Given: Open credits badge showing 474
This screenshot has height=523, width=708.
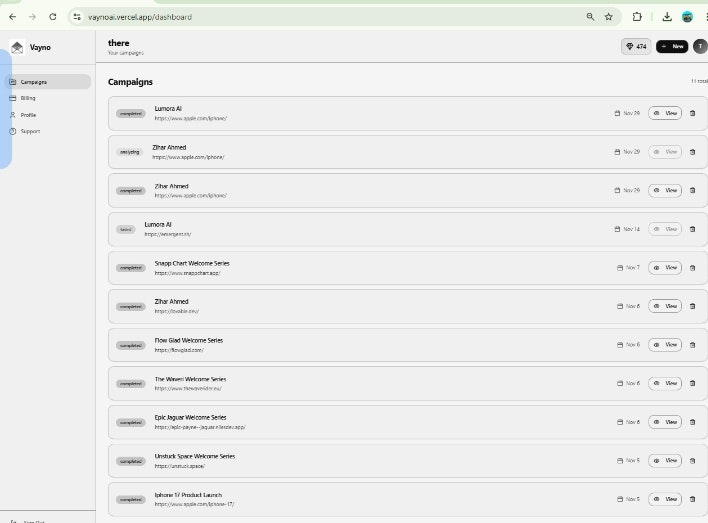Looking at the screenshot, I should pos(636,46).
